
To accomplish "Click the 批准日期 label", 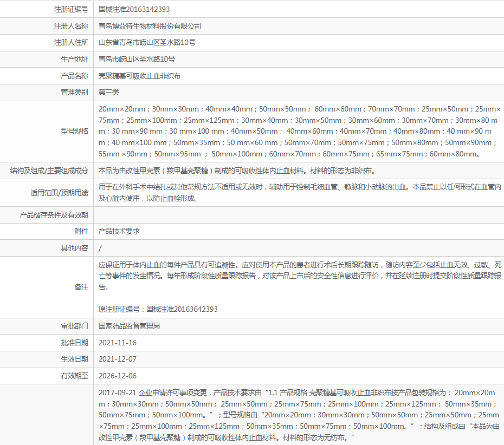I will [75, 343].
